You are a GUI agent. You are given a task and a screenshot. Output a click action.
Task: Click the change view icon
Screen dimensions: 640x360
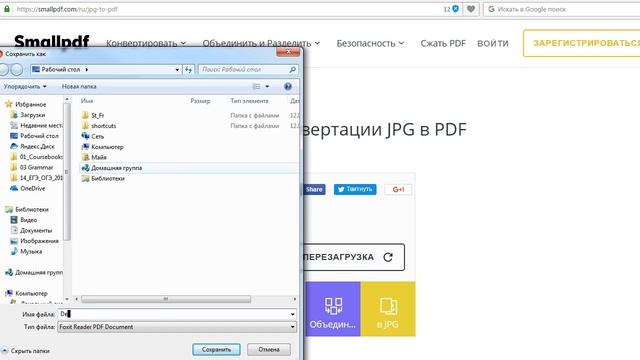pos(256,87)
